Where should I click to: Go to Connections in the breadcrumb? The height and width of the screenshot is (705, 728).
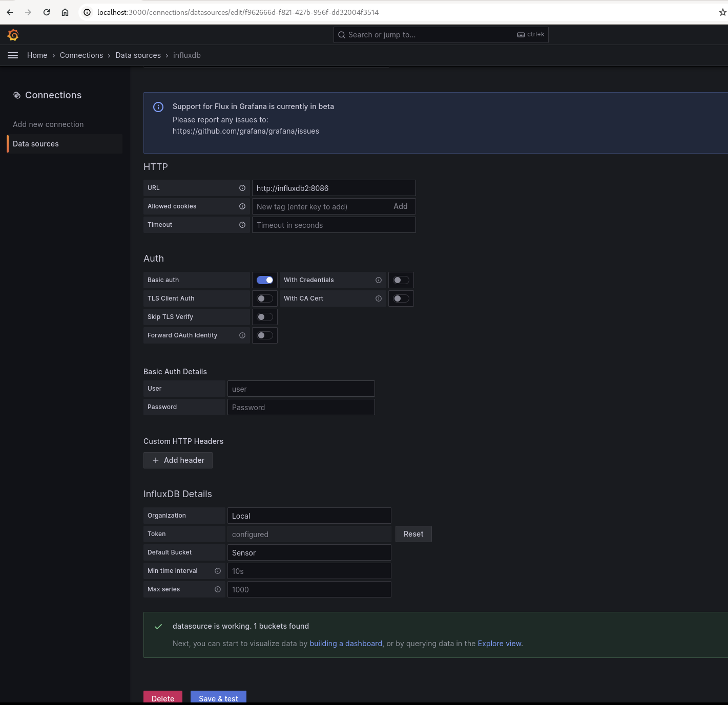81,55
